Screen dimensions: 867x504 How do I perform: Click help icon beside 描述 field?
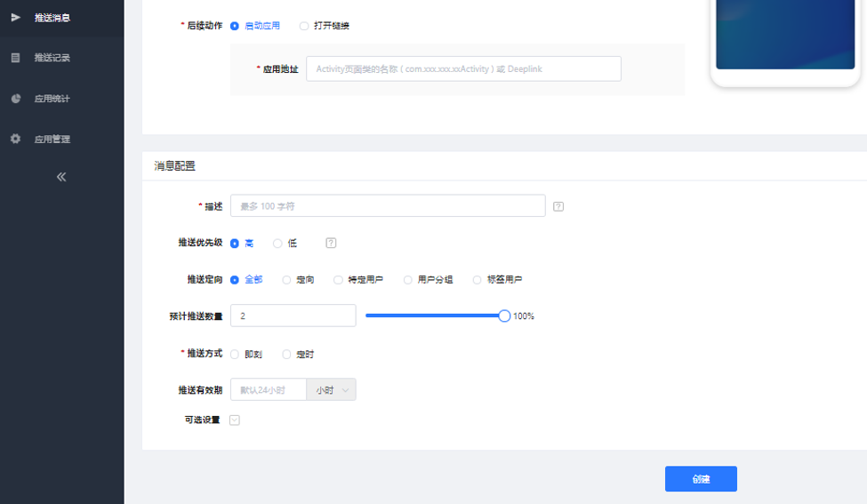click(558, 206)
